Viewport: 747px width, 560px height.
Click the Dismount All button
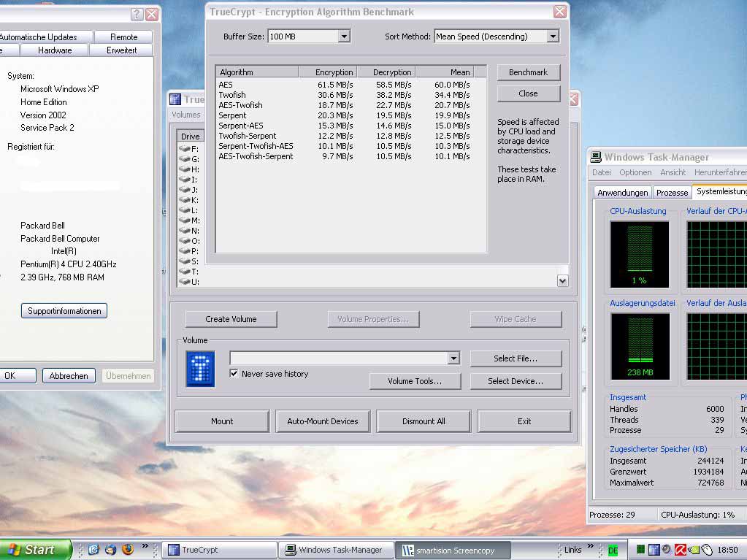(x=424, y=421)
